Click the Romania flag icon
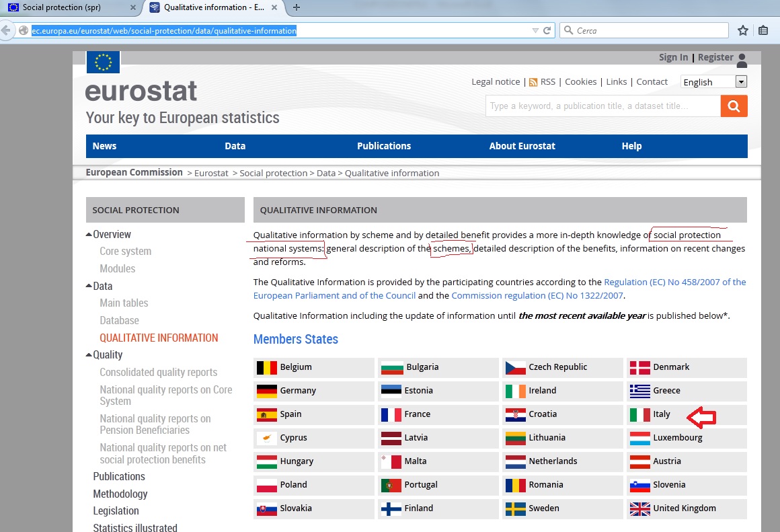780x532 pixels. (515, 485)
